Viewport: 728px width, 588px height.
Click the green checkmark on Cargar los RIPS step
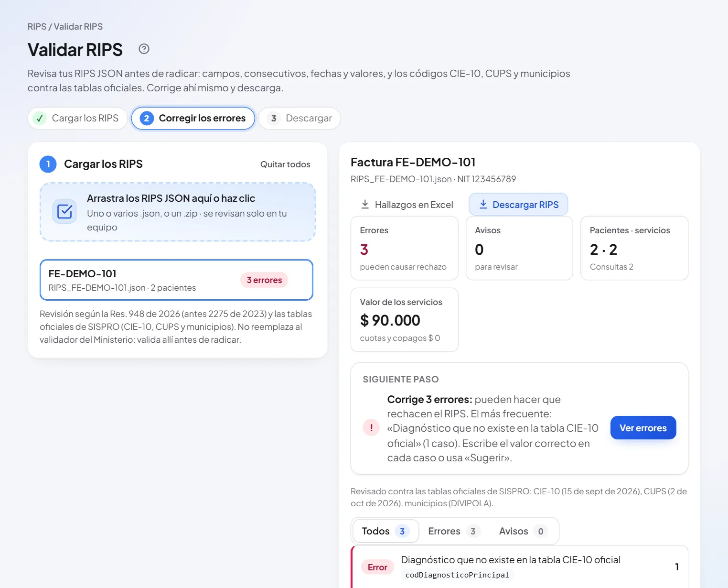click(x=40, y=118)
